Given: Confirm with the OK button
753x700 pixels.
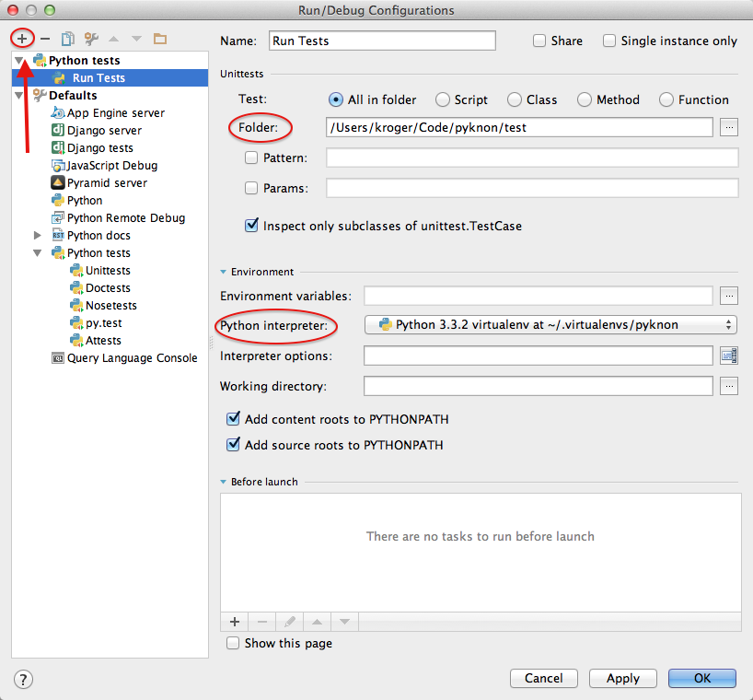Looking at the screenshot, I should pyautogui.click(x=702, y=679).
